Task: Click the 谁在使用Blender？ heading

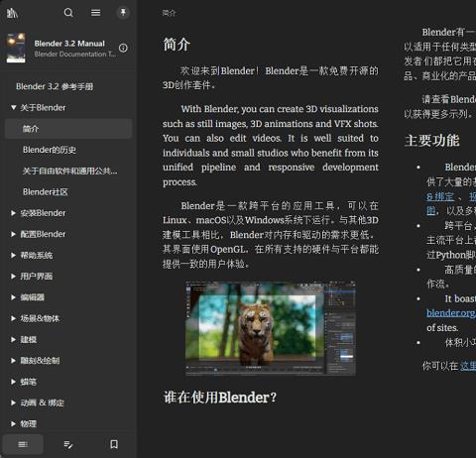Action: (220, 398)
